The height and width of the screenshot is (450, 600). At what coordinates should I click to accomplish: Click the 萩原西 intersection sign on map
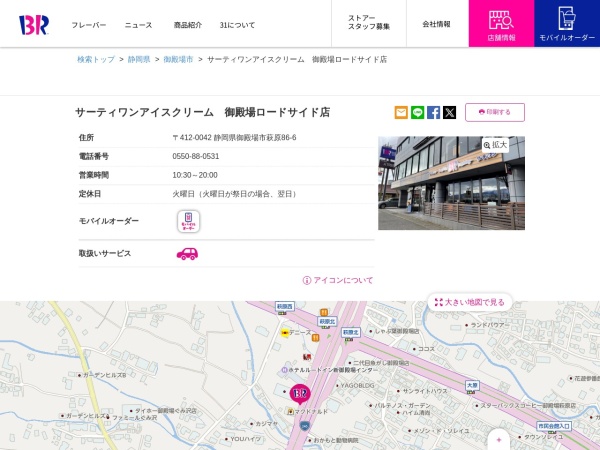(x=285, y=307)
